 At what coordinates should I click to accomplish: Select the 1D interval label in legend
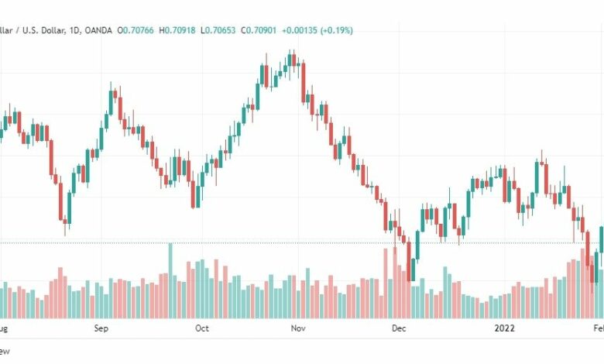tap(74, 30)
